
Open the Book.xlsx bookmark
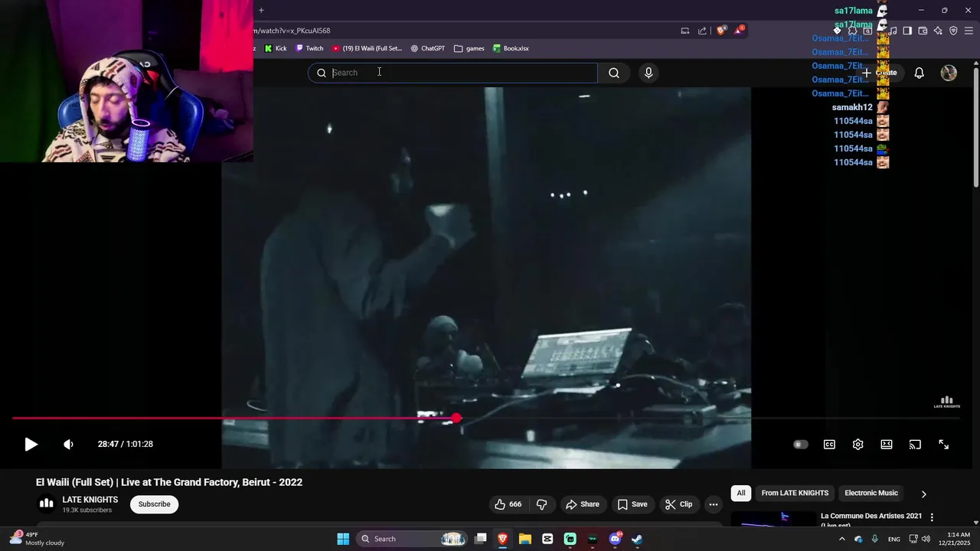click(x=511, y=48)
